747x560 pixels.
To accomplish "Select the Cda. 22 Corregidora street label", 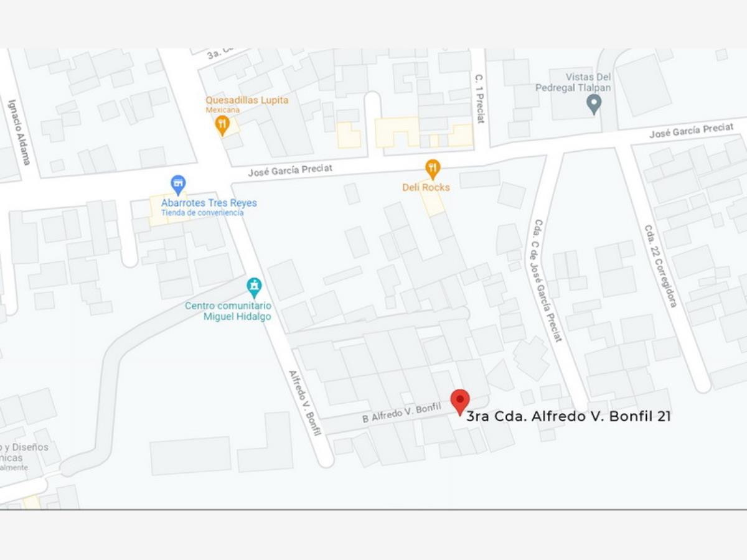I will click(660, 266).
